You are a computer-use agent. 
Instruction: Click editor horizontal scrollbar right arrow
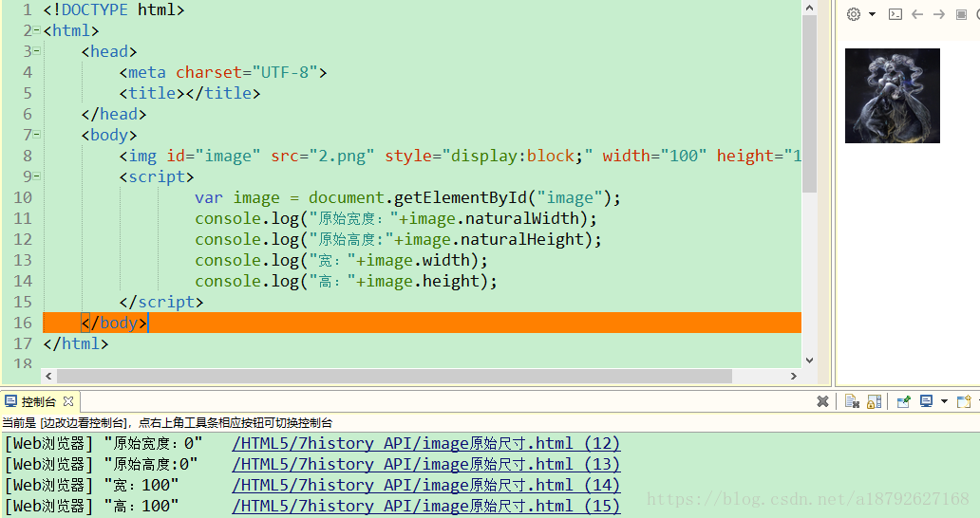pos(794,377)
